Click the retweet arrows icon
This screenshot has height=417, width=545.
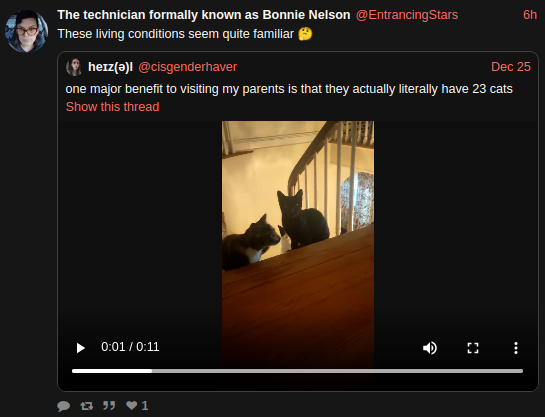click(86, 406)
